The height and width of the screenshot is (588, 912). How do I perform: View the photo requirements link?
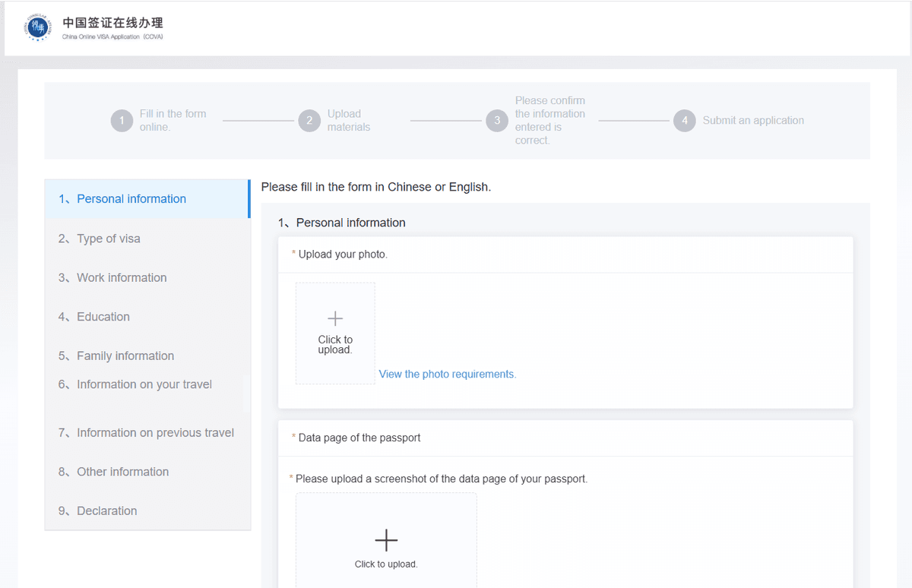[448, 374]
